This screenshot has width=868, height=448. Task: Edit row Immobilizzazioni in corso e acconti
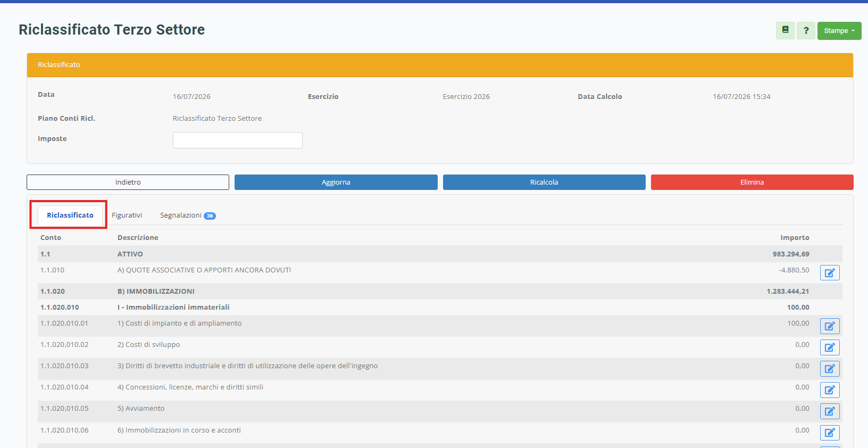click(x=830, y=433)
